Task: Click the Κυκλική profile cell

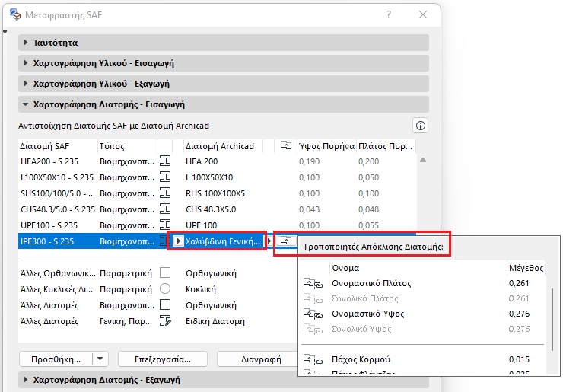Action: click(201, 289)
